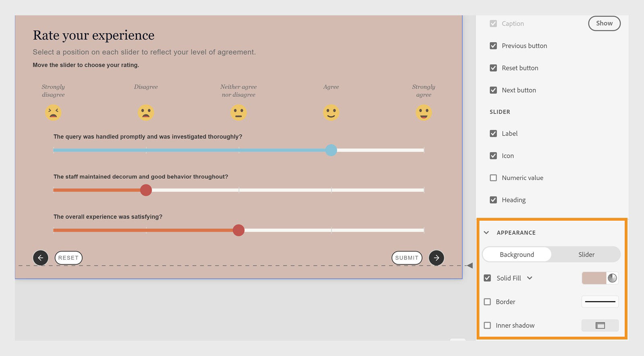
Task: Click the 'Strongly disagree' label
Action: pos(53,91)
